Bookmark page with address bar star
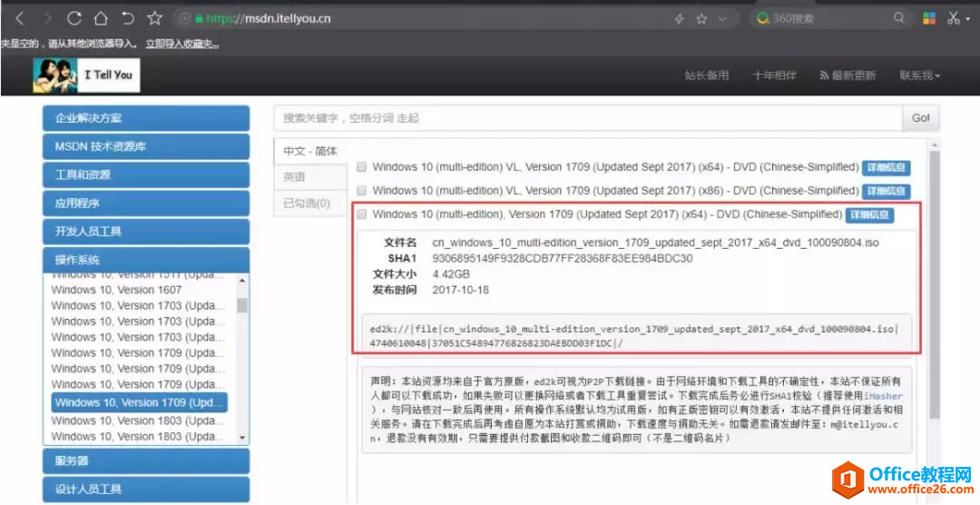 coord(701,19)
